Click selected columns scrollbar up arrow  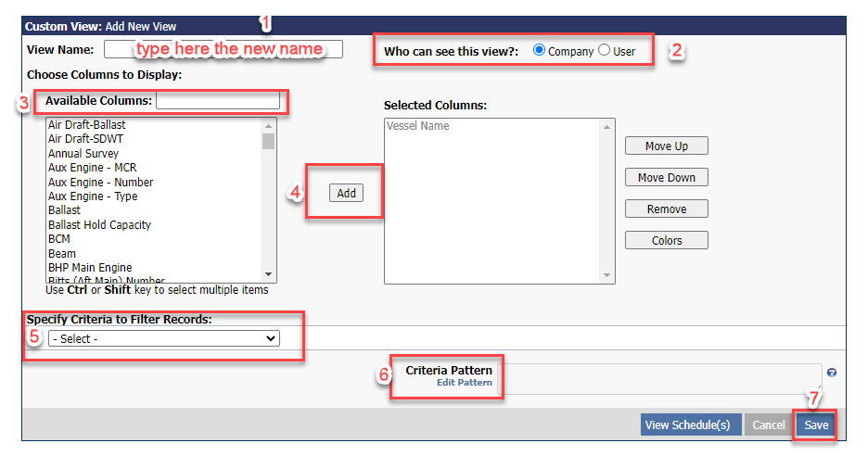(606, 127)
